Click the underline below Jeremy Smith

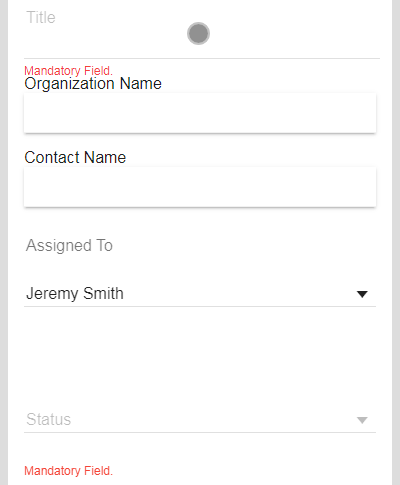tap(200, 306)
